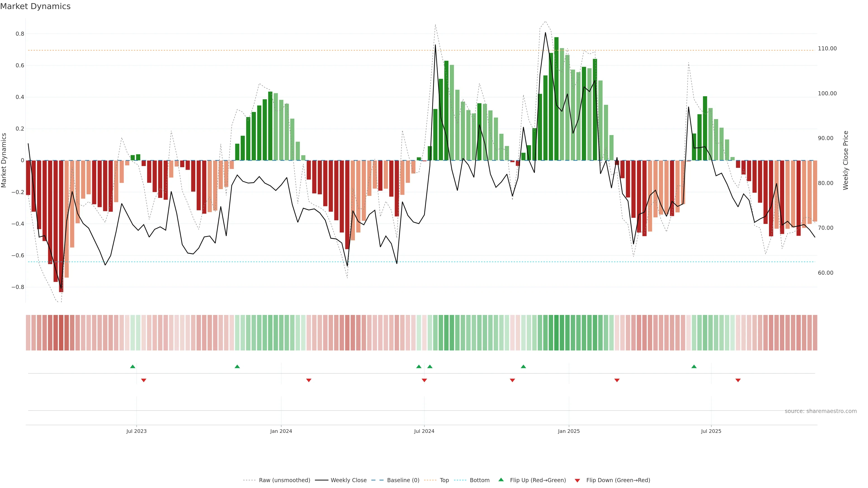Click the red Flip Down triangle in the legend

577,480
